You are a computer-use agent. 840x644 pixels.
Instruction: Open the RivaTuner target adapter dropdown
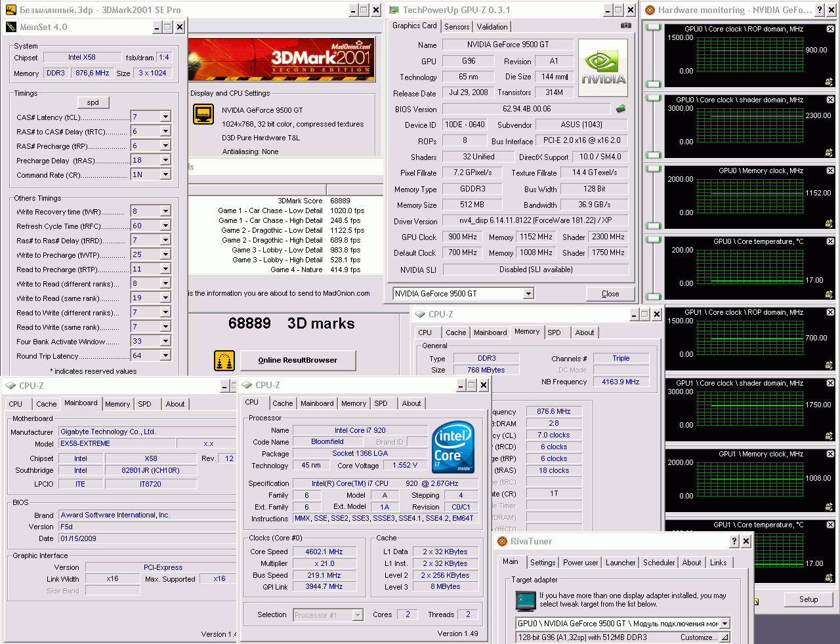(x=725, y=623)
